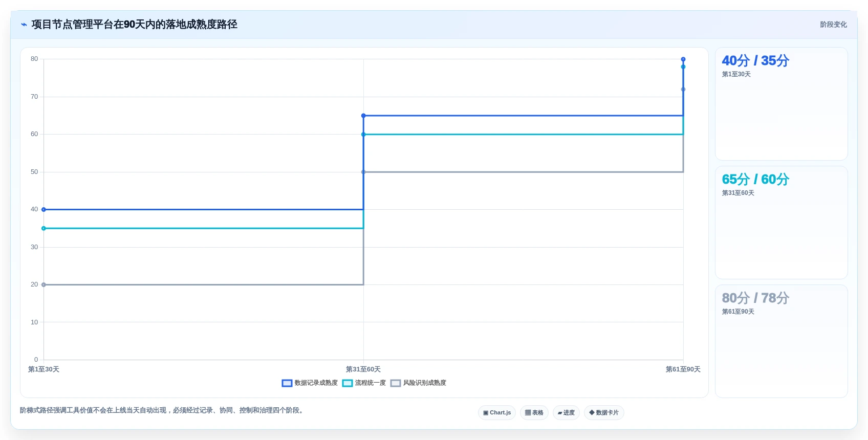Click the 第61至90天 caption in the third card
Image resolution: width=868 pixels, height=440 pixels.
(738, 312)
